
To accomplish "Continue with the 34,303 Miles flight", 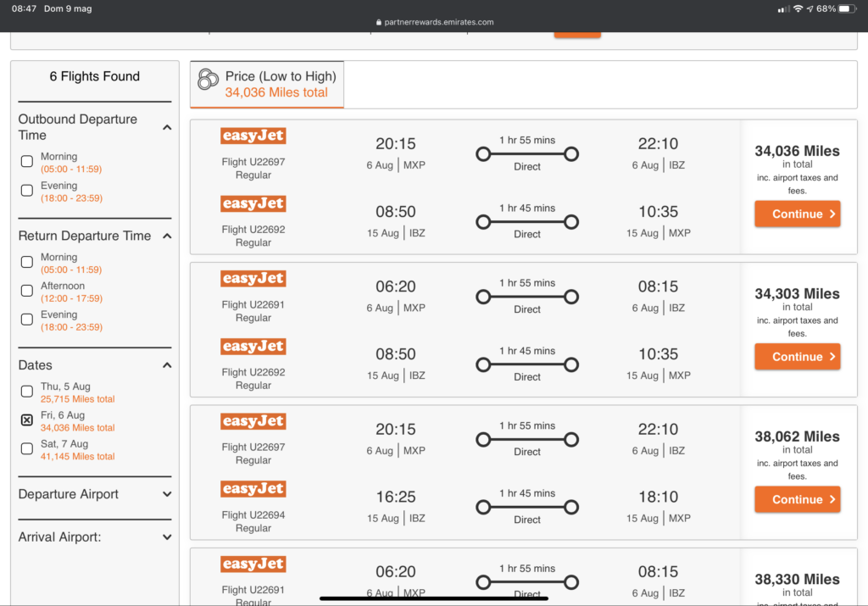I will coord(797,357).
